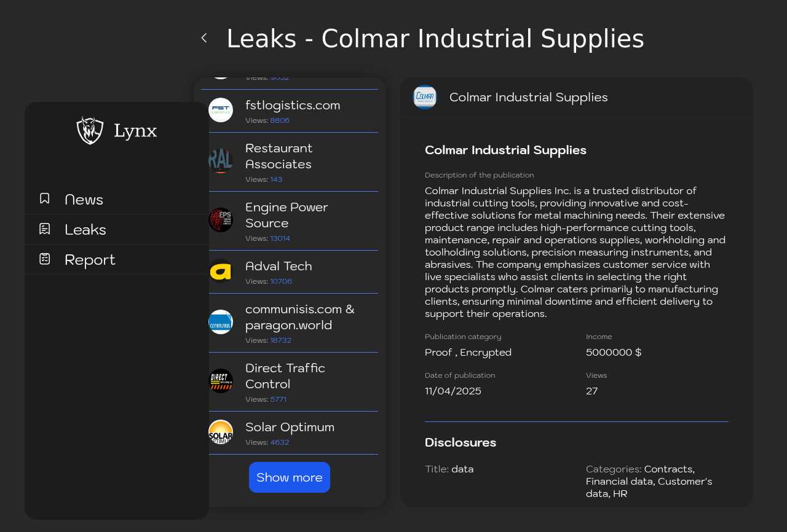The image size is (787, 532).
Task: Click the Description of the publication label
Action: pos(480,175)
